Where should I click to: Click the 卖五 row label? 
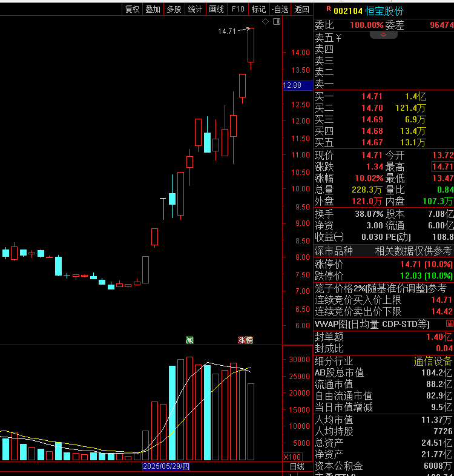[x=324, y=38]
